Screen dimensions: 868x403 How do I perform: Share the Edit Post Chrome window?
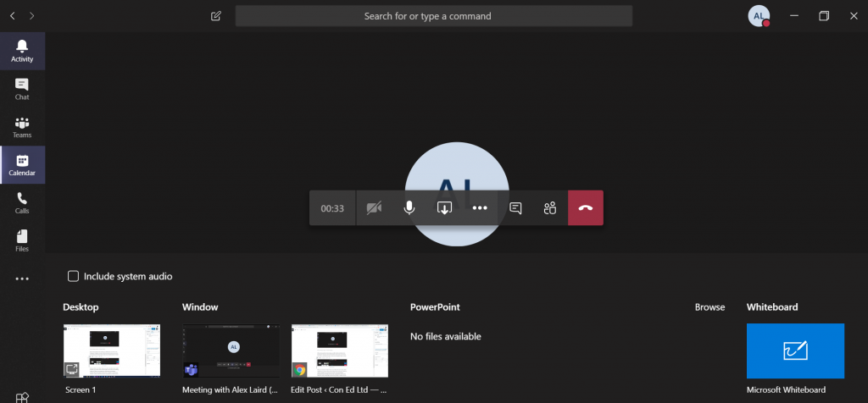(340, 351)
